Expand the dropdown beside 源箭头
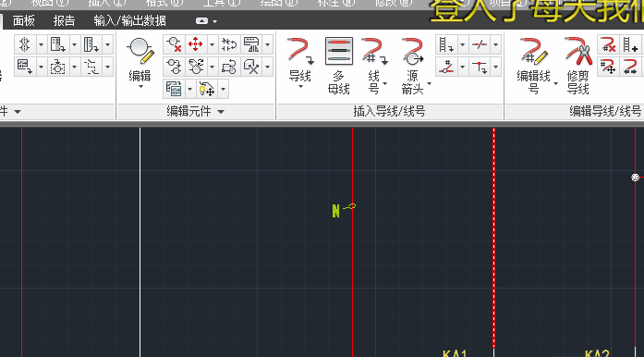 430,83
